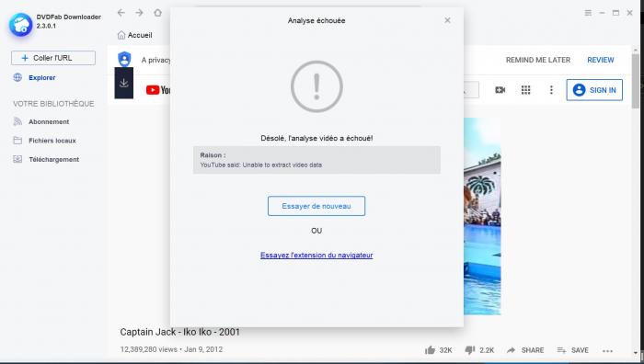
Task: Click the blue privacy shield icon
Action: [124, 60]
